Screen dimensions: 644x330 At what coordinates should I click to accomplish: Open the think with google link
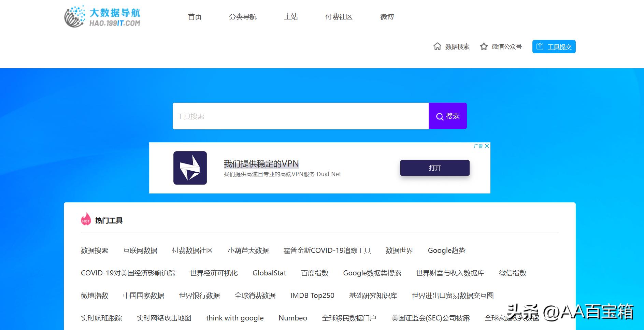coord(234,318)
